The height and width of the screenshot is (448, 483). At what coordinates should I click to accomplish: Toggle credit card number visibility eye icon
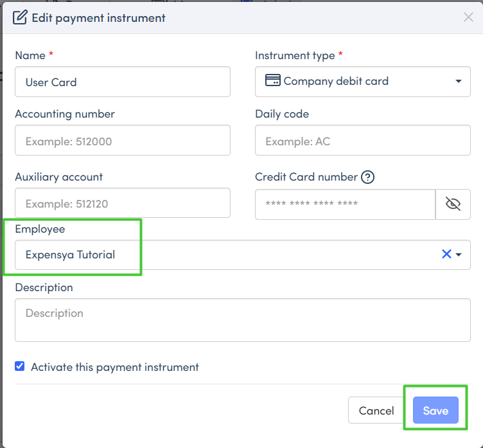(x=453, y=204)
